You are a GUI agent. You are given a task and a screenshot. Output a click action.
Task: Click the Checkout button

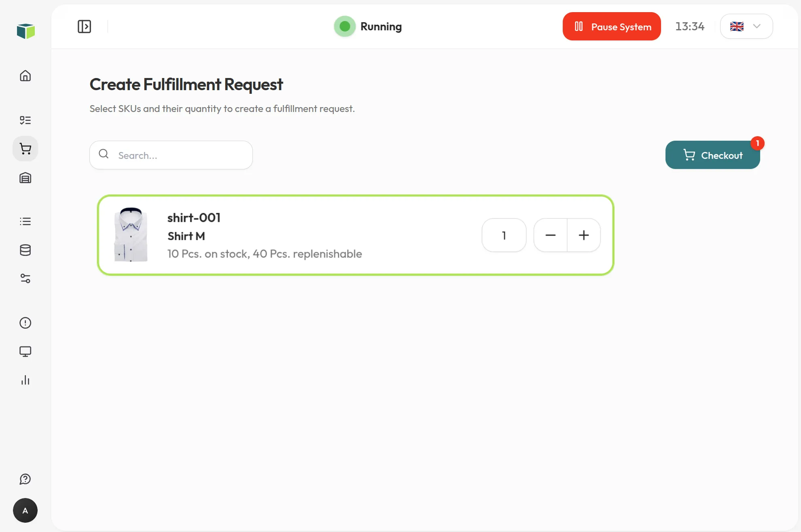713,155
